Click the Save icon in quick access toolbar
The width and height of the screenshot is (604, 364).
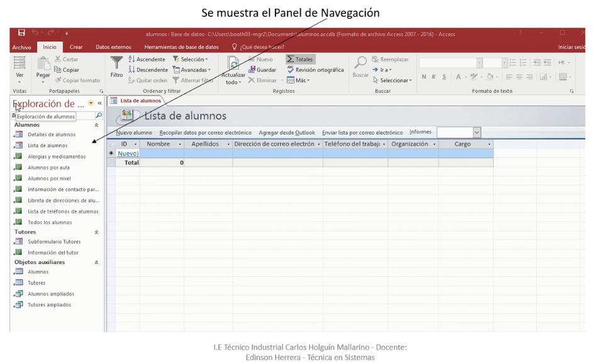[21, 33]
